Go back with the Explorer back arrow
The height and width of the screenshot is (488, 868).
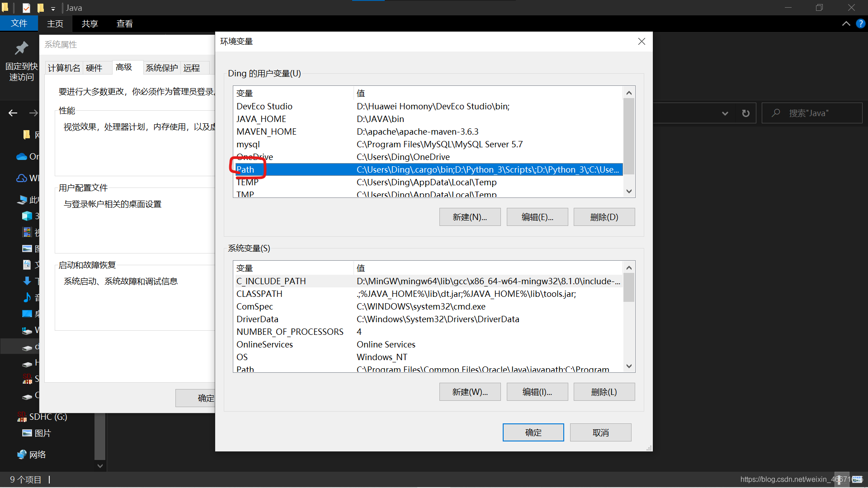click(13, 113)
